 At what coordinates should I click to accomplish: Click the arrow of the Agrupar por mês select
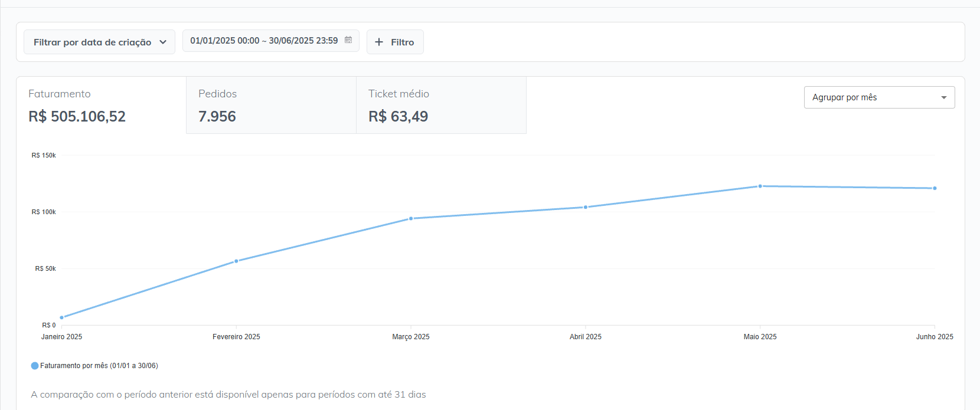pos(944,97)
